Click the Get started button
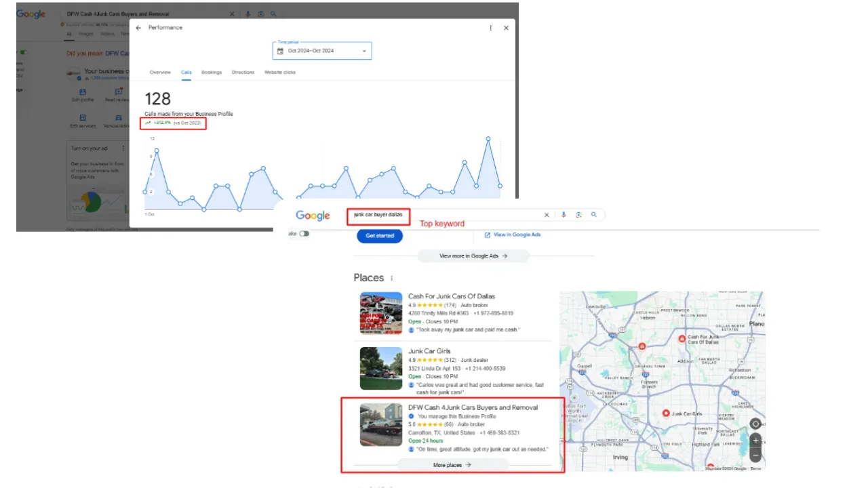Viewport: 868px width, 488px height. tap(380, 235)
